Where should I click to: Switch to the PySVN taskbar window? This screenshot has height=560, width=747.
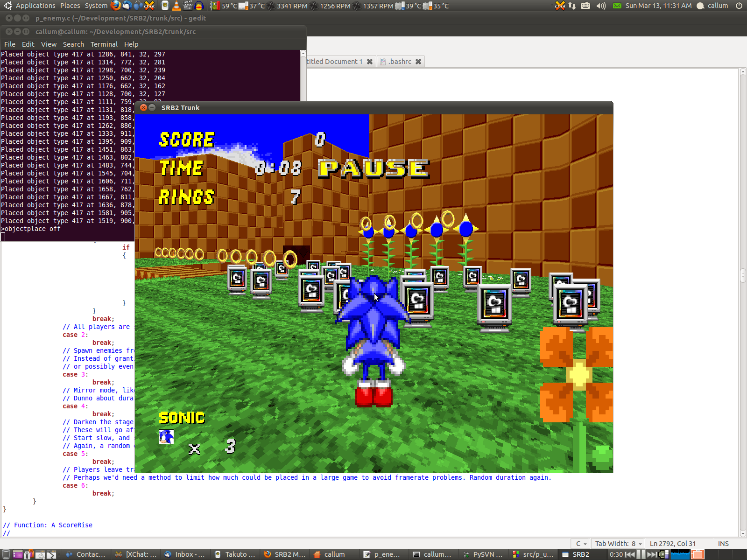click(483, 554)
